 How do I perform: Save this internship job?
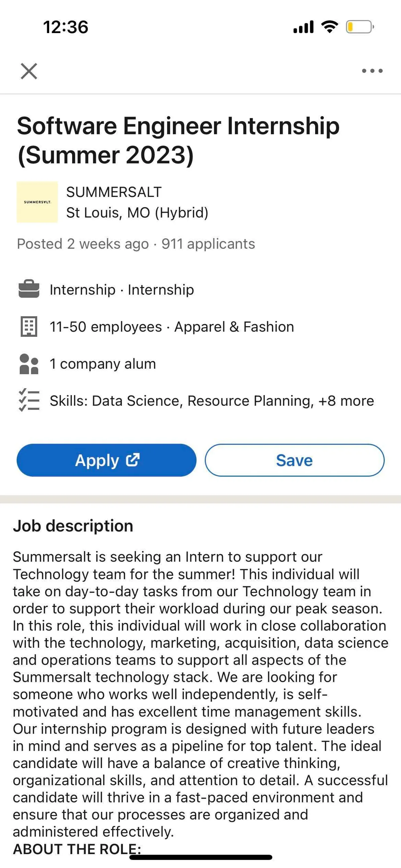(x=294, y=460)
